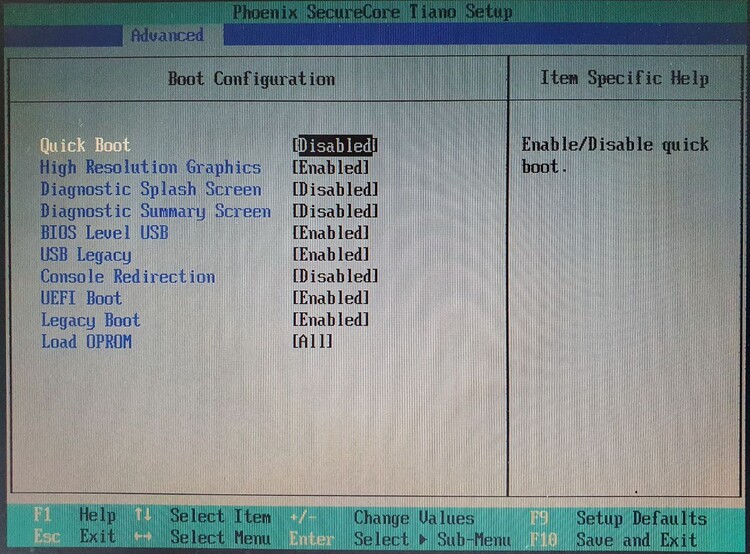Click left-right arrows Select Menu hint
This screenshot has width=750, height=554.
tap(202, 538)
